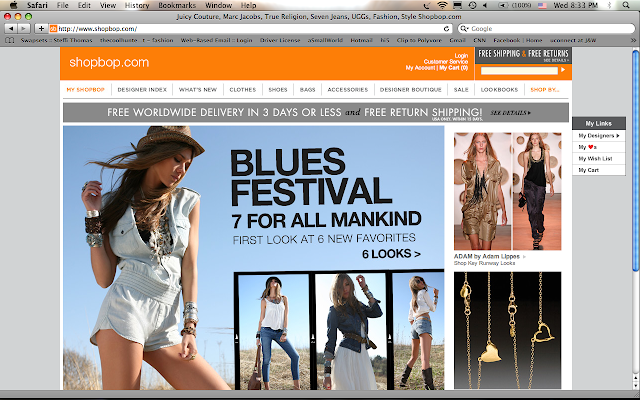Click the Free Shipping & Free Returns banner

523,55
